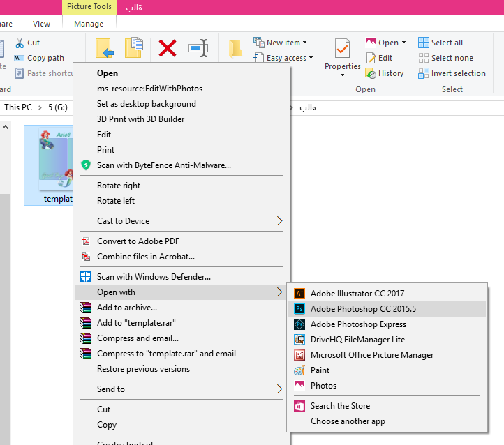This screenshot has width=504, height=445.
Task: Click the Store bag icon
Action: pyautogui.click(x=299, y=406)
